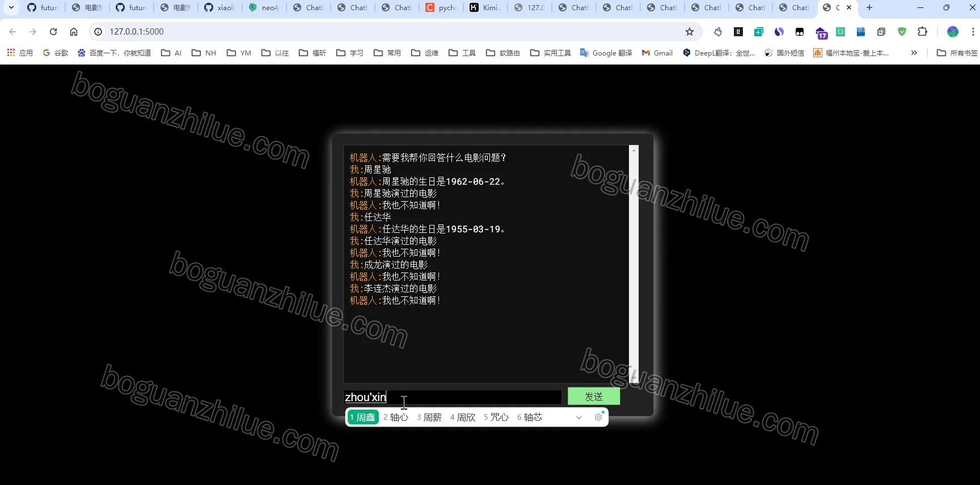Open the 所有书签 all bookmarks folder
Image resolution: width=980 pixels, height=485 pixels.
coord(957,53)
